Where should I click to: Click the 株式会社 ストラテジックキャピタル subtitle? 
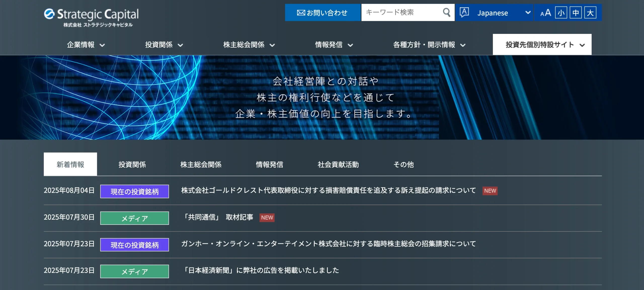(98, 25)
